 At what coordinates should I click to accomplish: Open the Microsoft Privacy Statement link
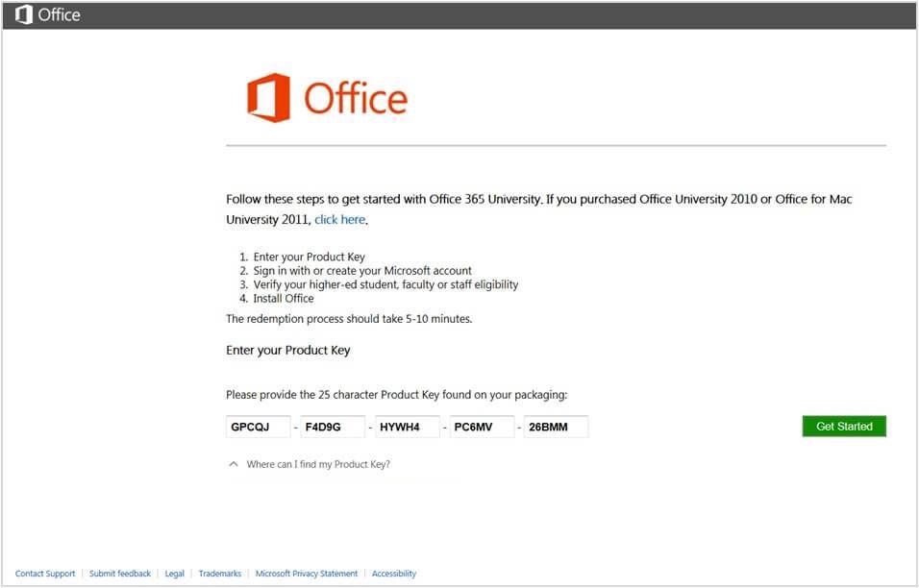[x=306, y=573]
